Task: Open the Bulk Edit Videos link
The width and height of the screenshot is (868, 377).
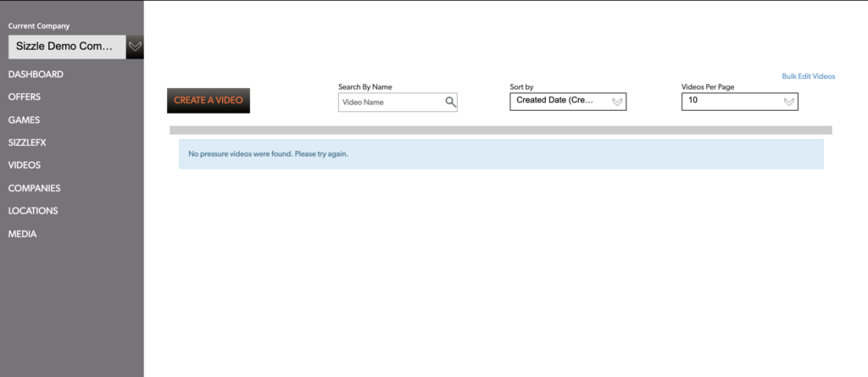Action: (808, 76)
